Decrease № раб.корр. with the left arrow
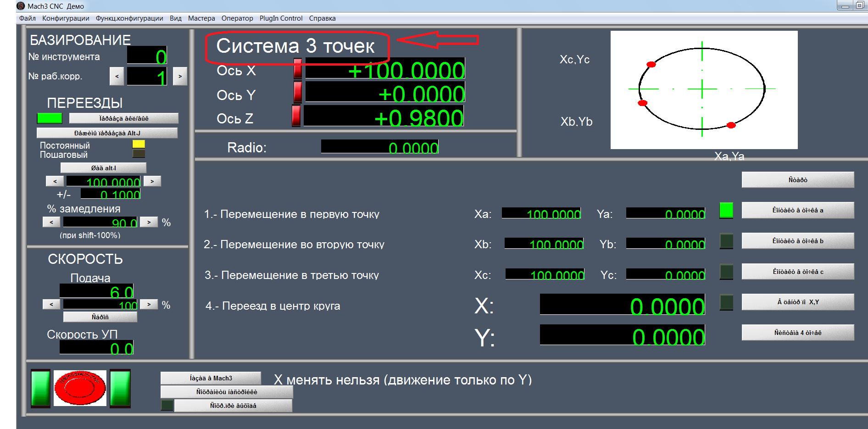This screenshot has width=868, height=429. (117, 76)
